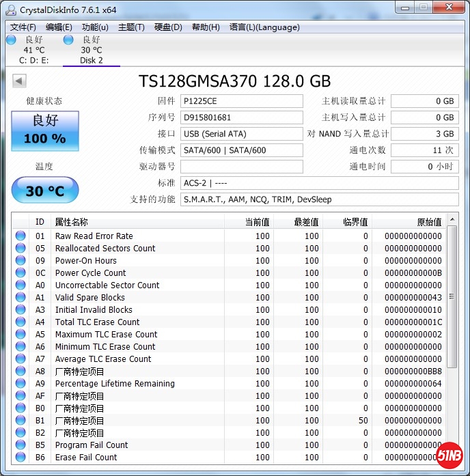Viewport: 470px width, 476px height.
Task: Click the CrystalDiskInfo title bar app icon
Action: [x=10, y=10]
